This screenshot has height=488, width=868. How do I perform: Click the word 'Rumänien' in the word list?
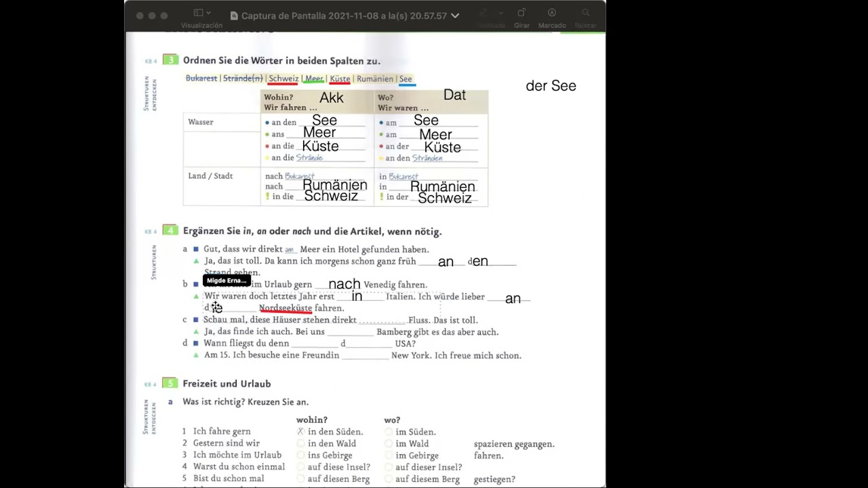(x=375, y=79)
